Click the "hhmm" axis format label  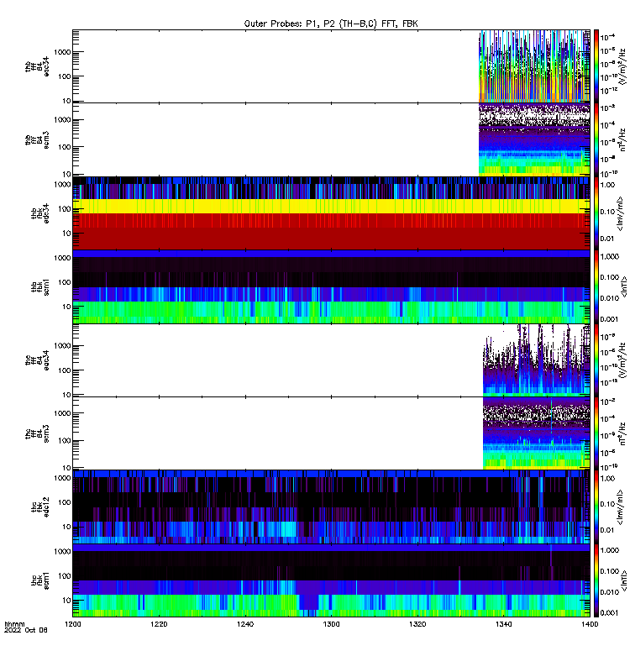click(x=14, y=624)
